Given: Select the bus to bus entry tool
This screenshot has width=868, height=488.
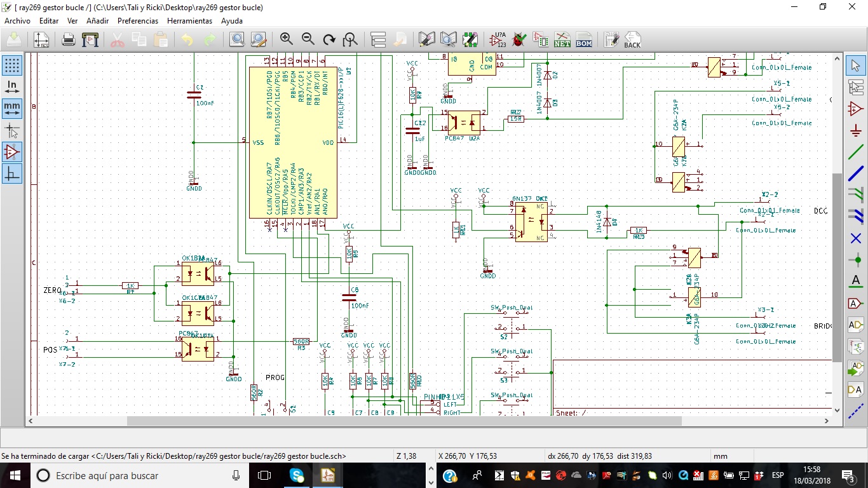Looking at the screenshot, I should (x=855, y=217).
